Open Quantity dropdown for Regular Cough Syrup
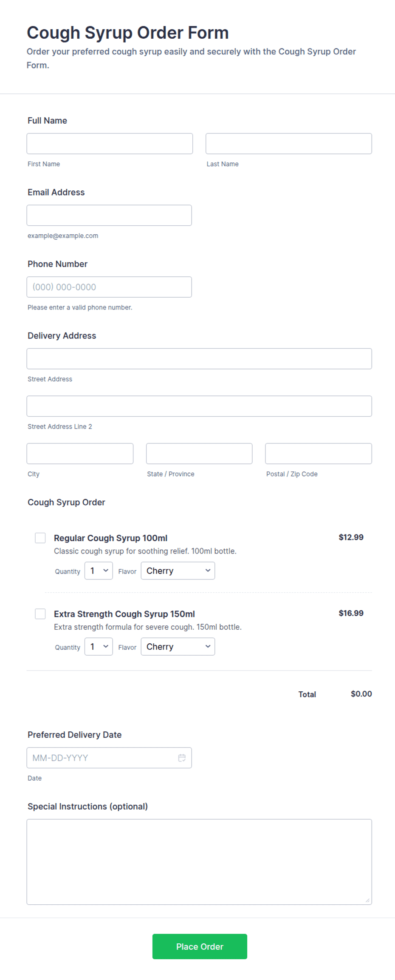This screenshot has height=980, width=395. point(99,571)
